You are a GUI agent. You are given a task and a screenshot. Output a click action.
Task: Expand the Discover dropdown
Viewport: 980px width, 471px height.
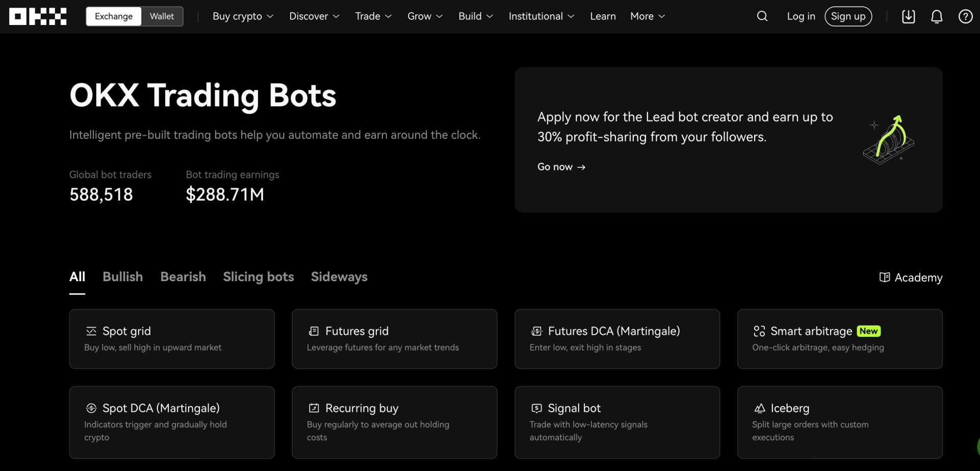click(314, 16)
